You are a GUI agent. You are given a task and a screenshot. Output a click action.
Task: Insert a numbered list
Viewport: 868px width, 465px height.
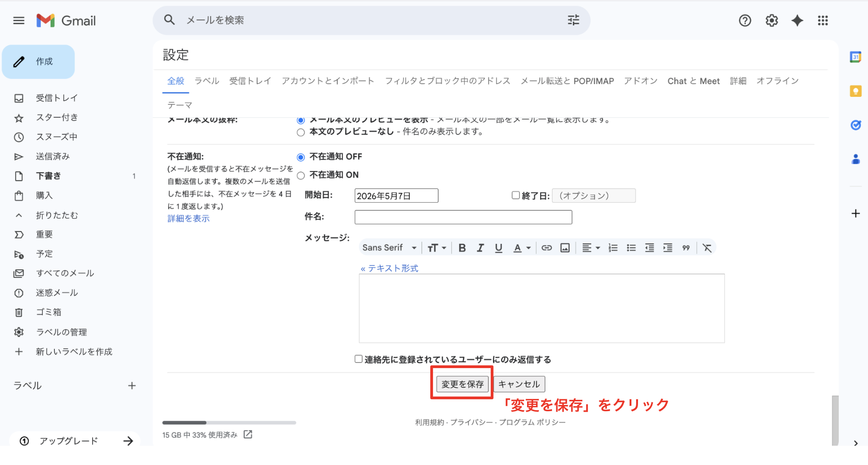tap(613, 248)
